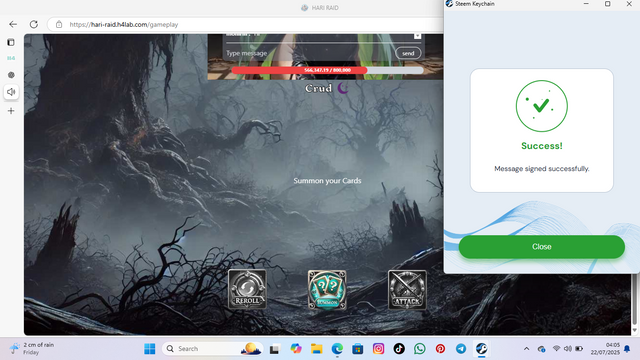Click the Message signed successfully text
Viewport: 640px width, 360px height.
tap(542, 169)
